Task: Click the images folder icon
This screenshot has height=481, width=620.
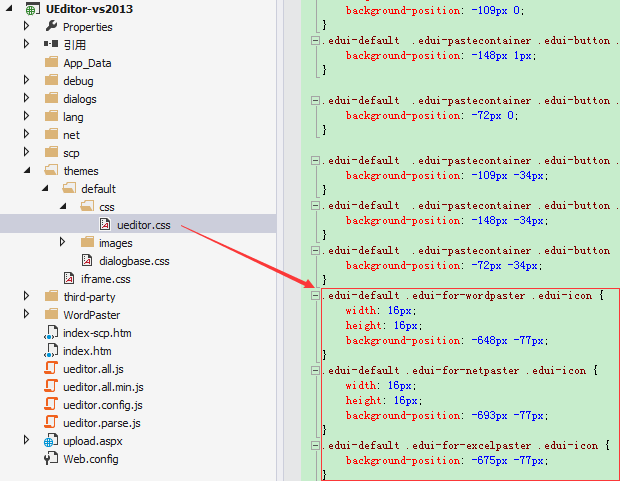Action: click(x=87, y=242)
